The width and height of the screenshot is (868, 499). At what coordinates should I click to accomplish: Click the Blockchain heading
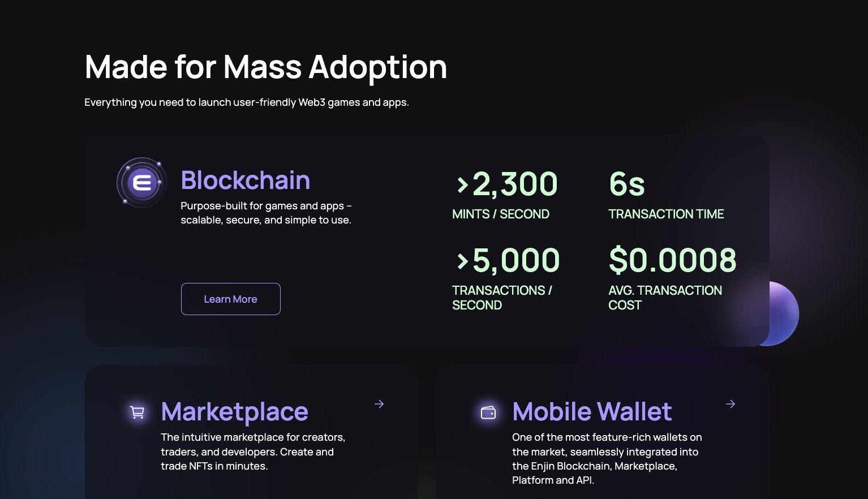click(245, 180)
